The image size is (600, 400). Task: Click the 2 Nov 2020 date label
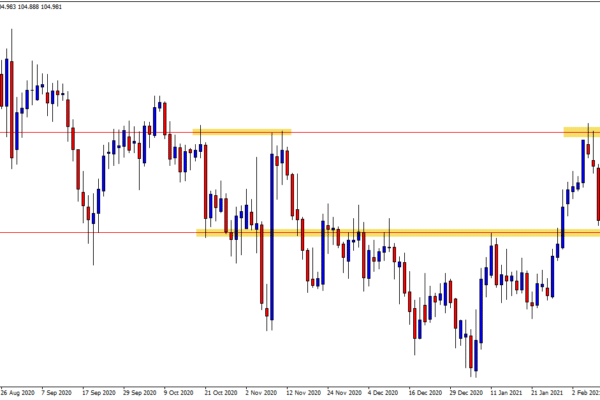click(262, 393)
